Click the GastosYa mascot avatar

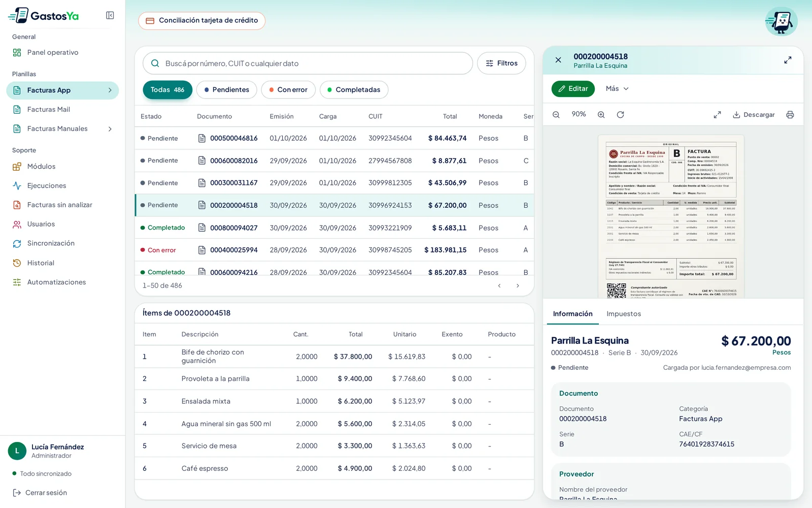pos(781,21)
